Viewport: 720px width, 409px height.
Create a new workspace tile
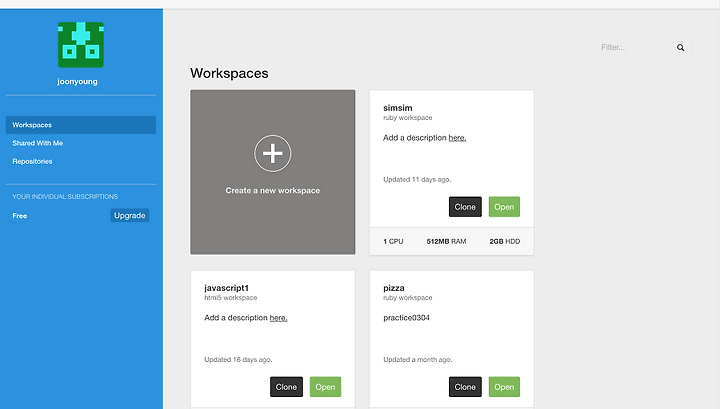(x=273, y=172)
